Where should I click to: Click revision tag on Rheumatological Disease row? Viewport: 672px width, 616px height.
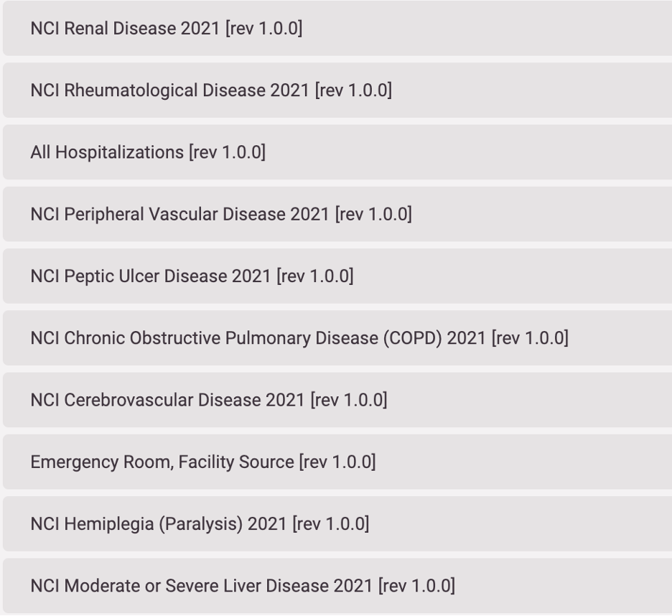pos(353,90)
